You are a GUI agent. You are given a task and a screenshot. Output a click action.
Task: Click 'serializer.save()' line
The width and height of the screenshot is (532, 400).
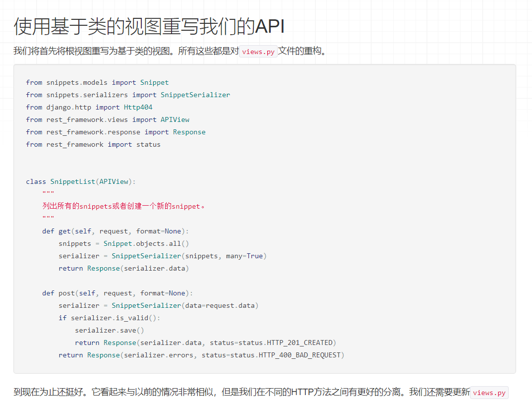click(x=110, y=330)
